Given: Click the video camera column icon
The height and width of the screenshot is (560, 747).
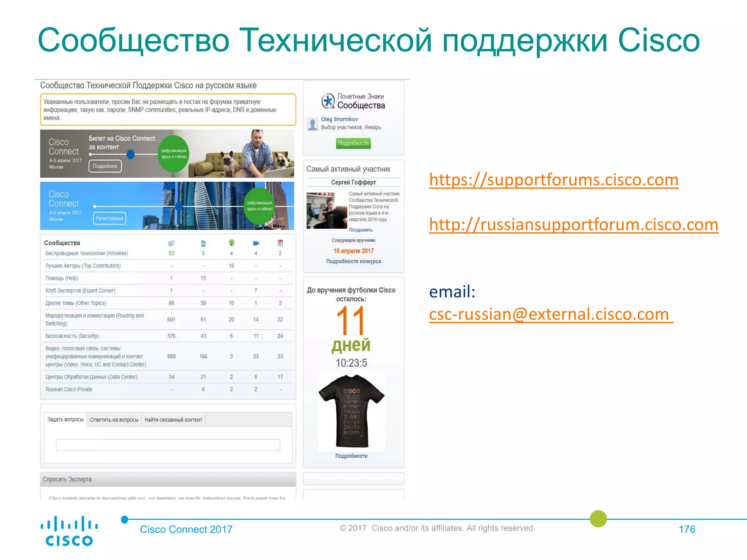Looking at the screenshot, I should pos(256,243).
